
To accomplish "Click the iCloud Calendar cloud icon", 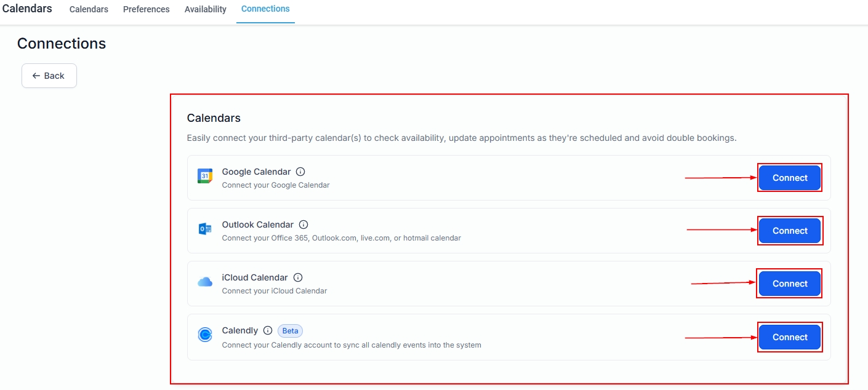I will [204, 282].
